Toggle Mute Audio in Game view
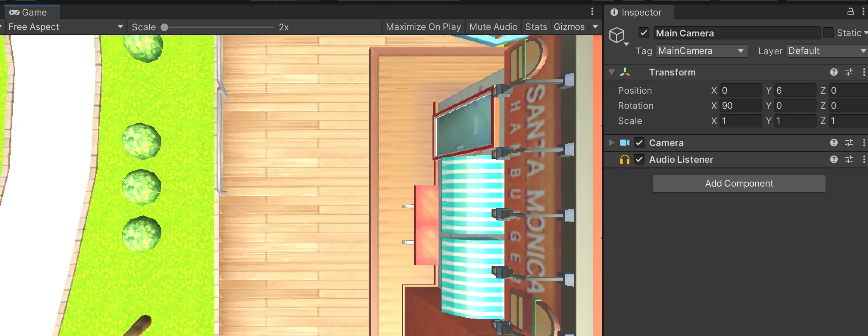This screenshot has height=336, width=868. 493,27
